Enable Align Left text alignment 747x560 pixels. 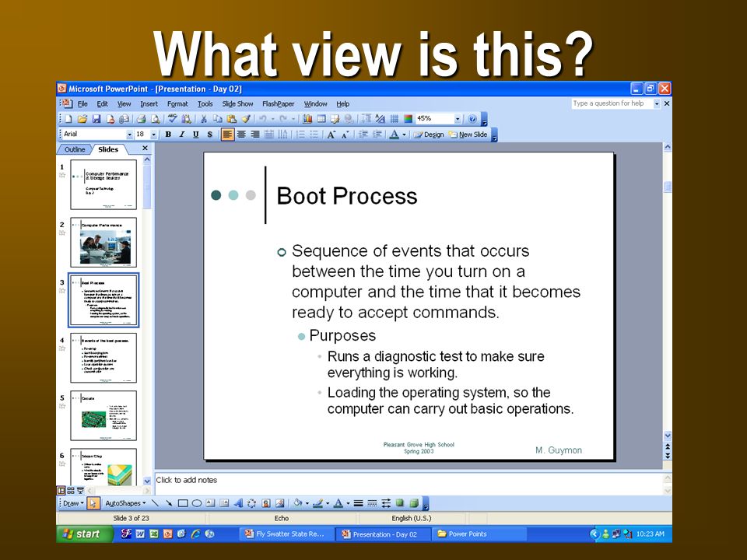pyautogui.click(x=228, y=135)
